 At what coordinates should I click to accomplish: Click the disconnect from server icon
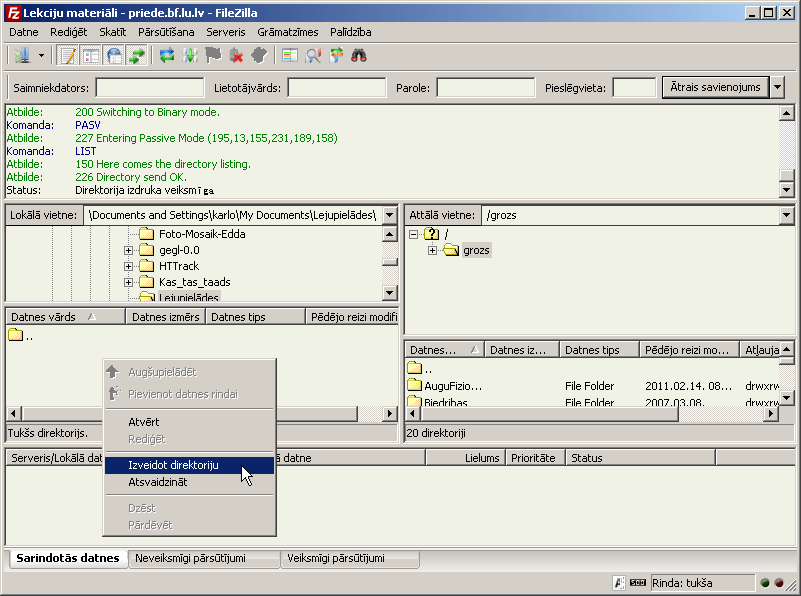(x=236, y=55)
